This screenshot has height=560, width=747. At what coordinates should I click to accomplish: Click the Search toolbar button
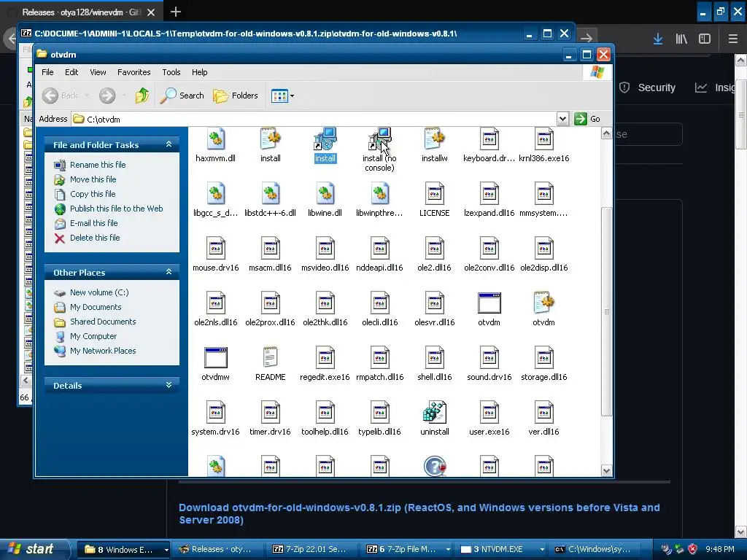point(182,96)
